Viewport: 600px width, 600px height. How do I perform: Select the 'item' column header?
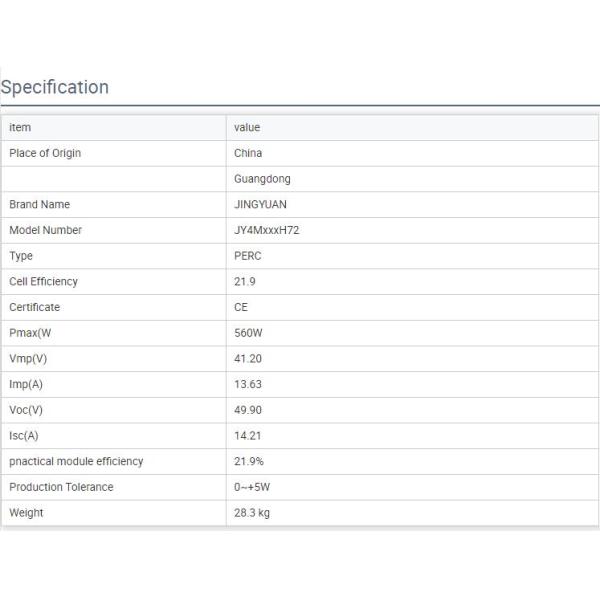coord(20,128)
